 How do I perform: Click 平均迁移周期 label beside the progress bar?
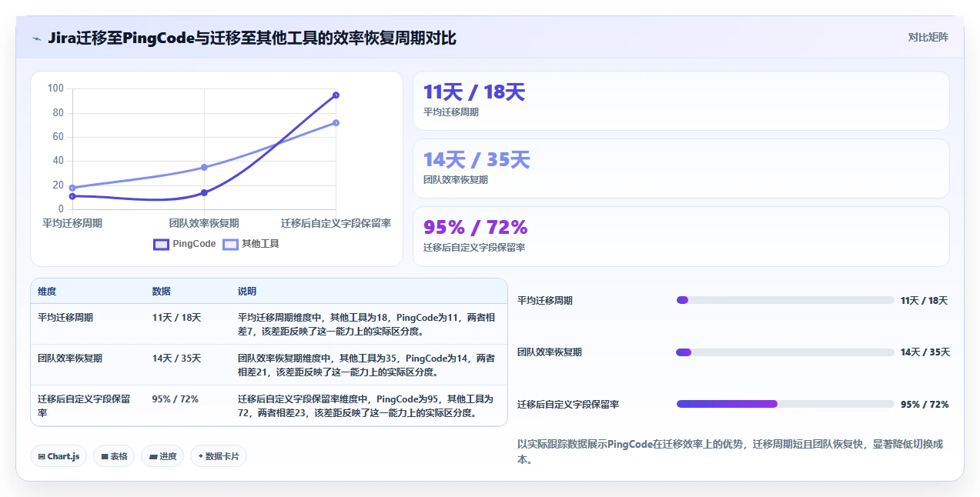(x=545, y=300)
